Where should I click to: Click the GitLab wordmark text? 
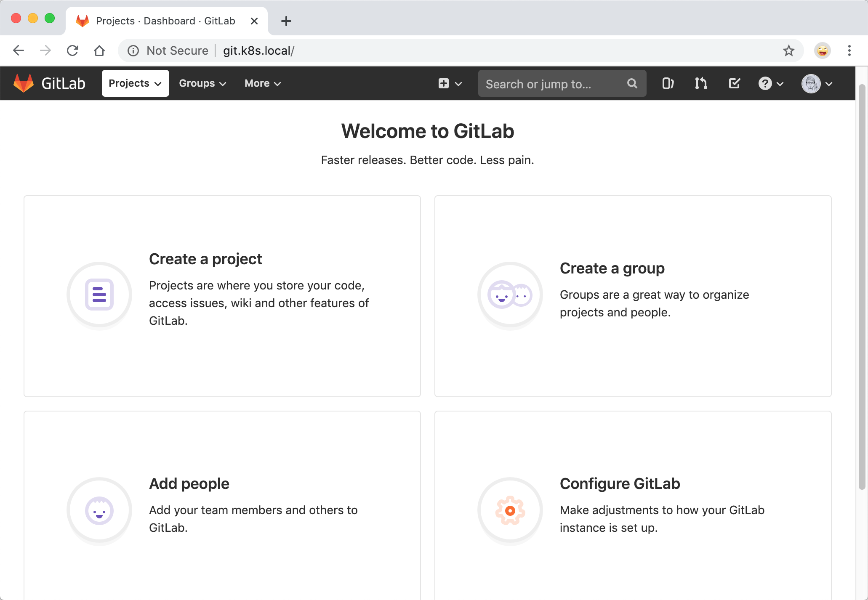(x=64, y=83)
